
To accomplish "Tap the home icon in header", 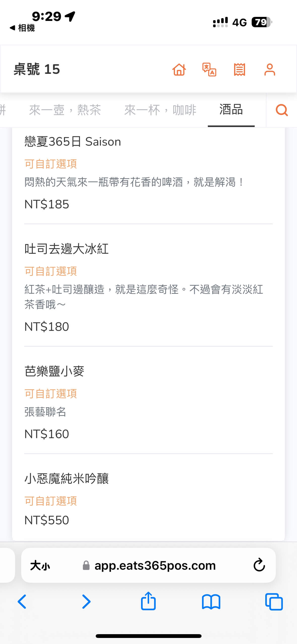I will tap(179, 69).
